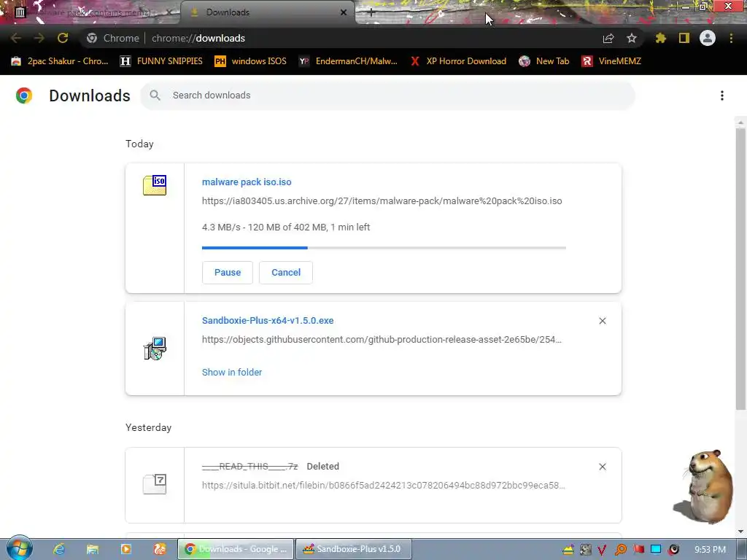The image size is (747, 560).
Task: Open the FUNNY SNIPPIES bookmark
Action: [x=161, y=61]
